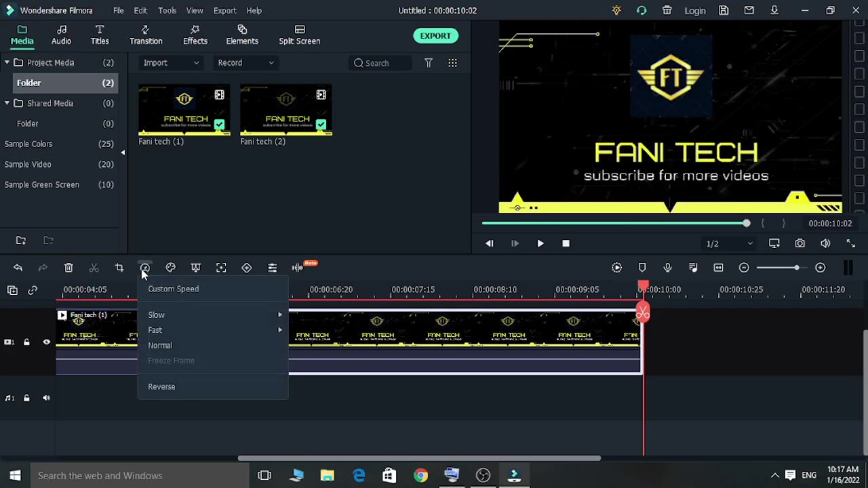Click the horizontal timeline scrollbar
Image resolution: width=868 pixels, height=488 pixels.
coord(419,458)
